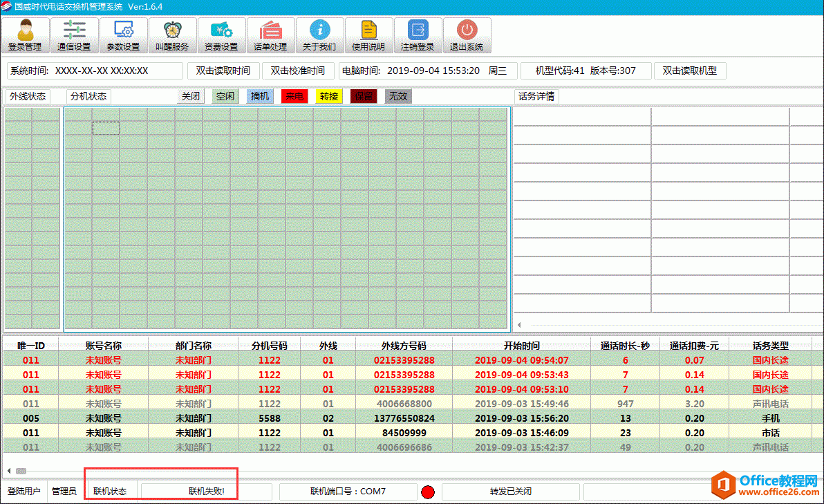The image size is (824, 504).
Task: Click extension number 5588 cell
Action: pyautogui.click(x=269, y=418)
